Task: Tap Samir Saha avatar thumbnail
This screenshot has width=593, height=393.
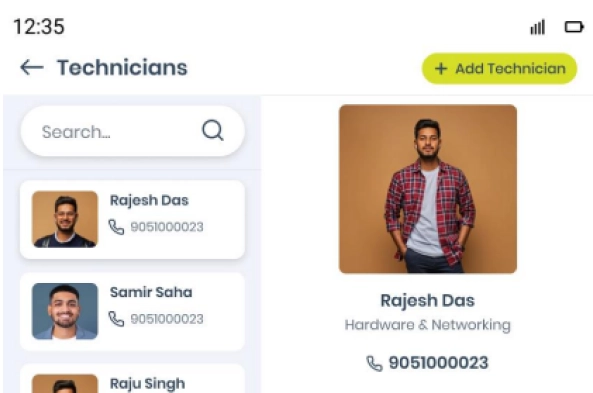Action: tap(65, 311)
